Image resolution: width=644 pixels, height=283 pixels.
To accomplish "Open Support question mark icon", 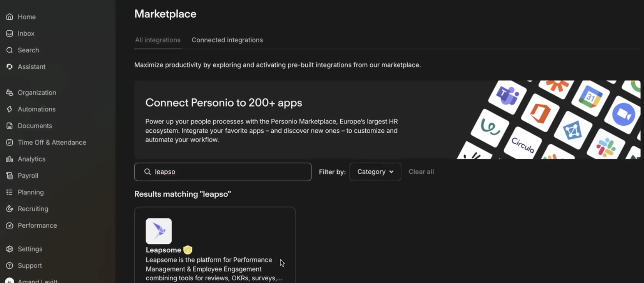I will [x=10, y=266].
